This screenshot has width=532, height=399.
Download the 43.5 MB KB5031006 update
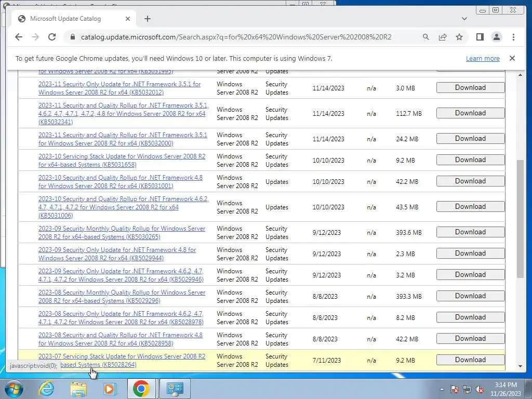(x=470, y=207)
